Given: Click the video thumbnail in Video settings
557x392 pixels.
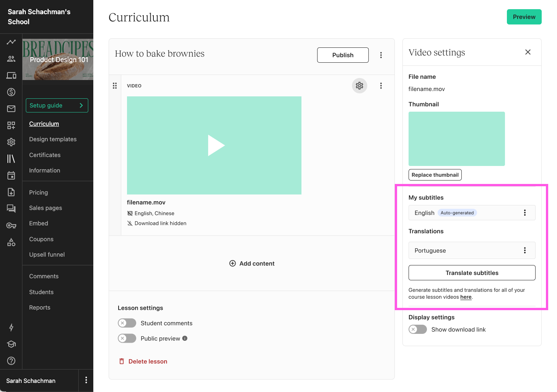Looking at the screenshot, I should coord(457,139).
